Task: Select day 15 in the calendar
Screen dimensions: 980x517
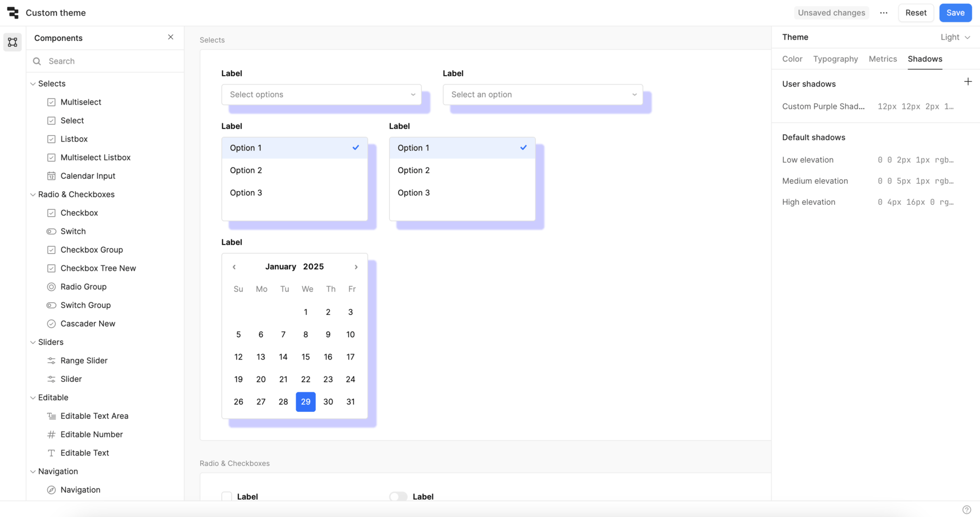Action: [x=305, y=357]
